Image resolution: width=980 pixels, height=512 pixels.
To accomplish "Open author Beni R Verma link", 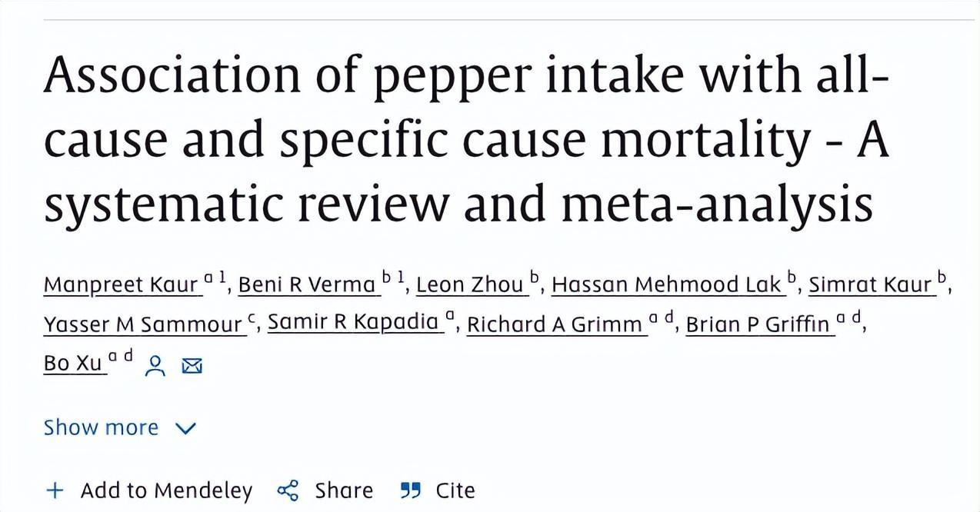I will coord(306,285).
